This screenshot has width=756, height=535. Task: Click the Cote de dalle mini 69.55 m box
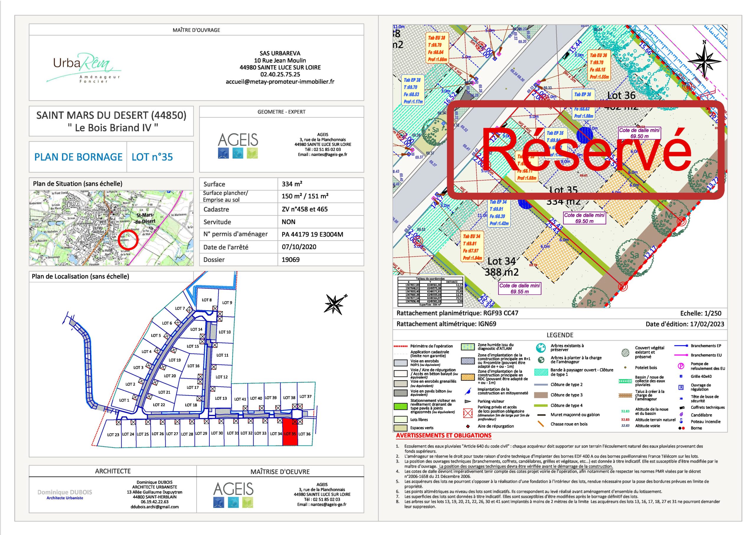519,289
